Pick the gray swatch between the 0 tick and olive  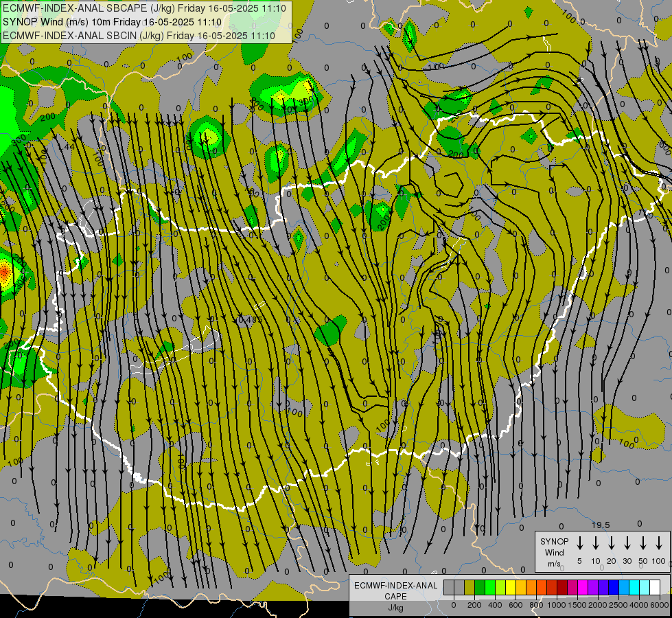click(x=459, y=587)
